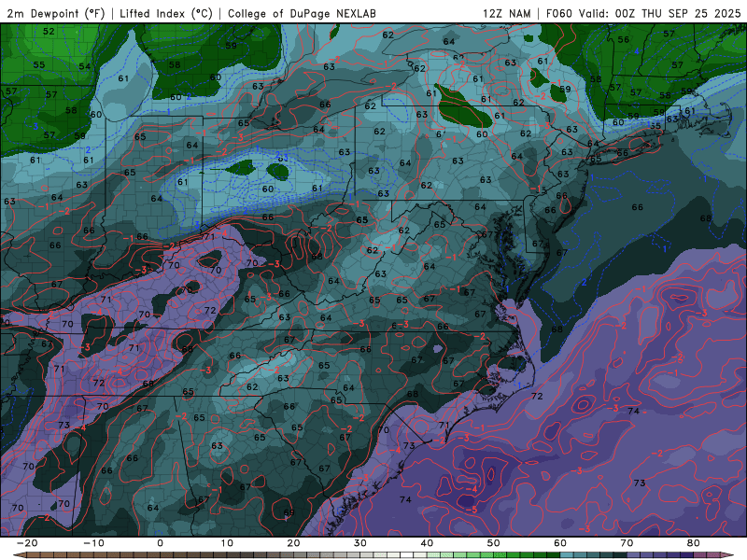Screen dimensions: 747x560
Task: Click the 10 tick label on the color scale
Action: click(x=227, y=543)
